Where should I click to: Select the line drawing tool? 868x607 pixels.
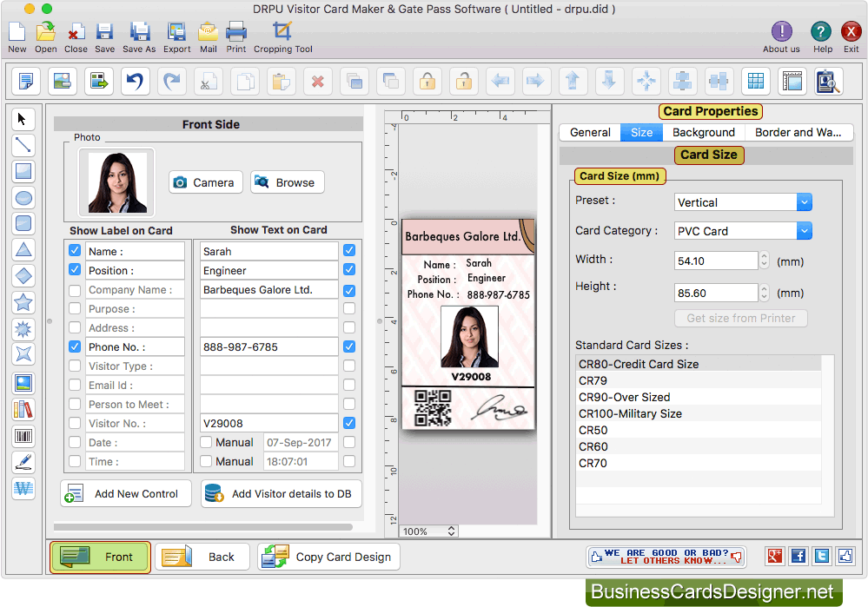(x=23, y=145)
